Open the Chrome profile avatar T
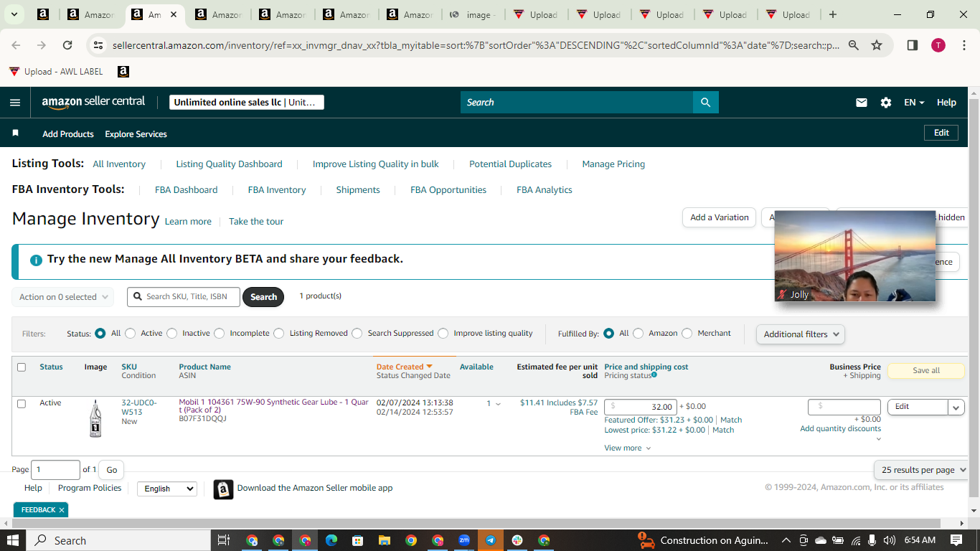The height and width of the screenshot is (551, 980). [x=938, y=45]
